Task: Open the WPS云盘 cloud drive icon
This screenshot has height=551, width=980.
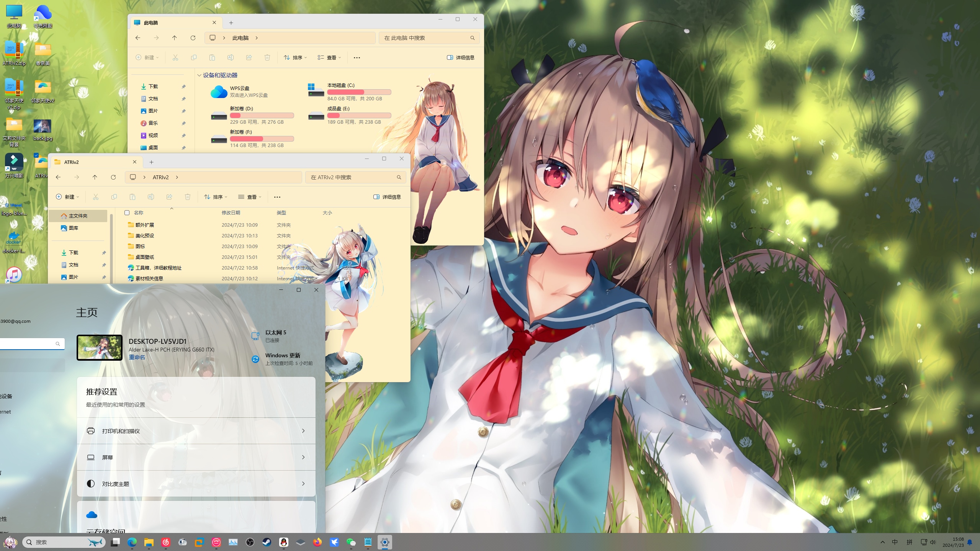Action: pyautogui.click(x=219, y=92)
